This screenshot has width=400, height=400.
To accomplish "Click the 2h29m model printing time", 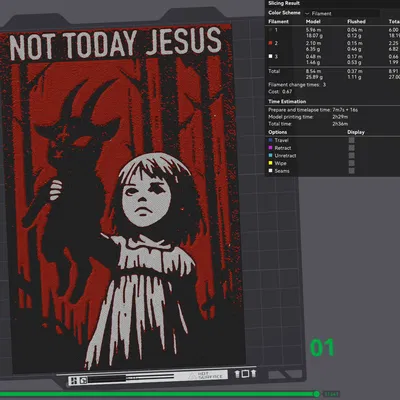I will click(x=340, y=117).
